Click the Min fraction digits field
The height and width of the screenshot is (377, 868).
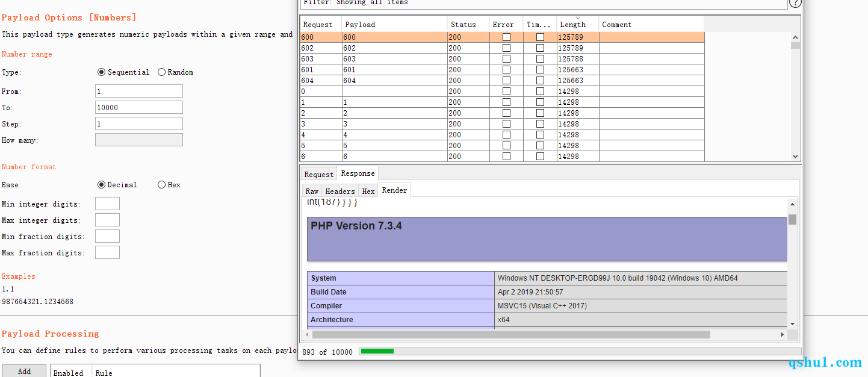[x=107, y=236]
